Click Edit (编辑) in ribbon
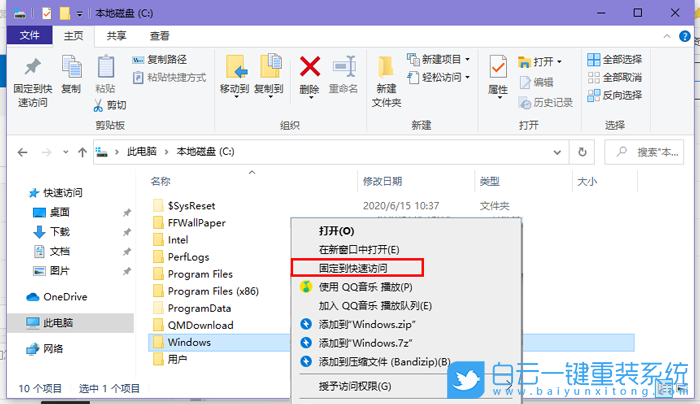Screen dimensions: 700x404 (x=536, y=82)
